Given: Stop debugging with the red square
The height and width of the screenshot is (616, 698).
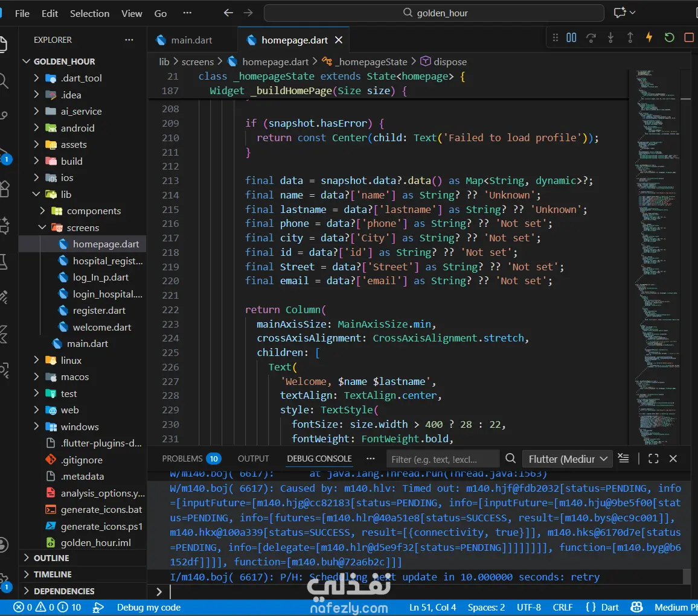Looking at the screenshot, I should (x=689, y=38).
